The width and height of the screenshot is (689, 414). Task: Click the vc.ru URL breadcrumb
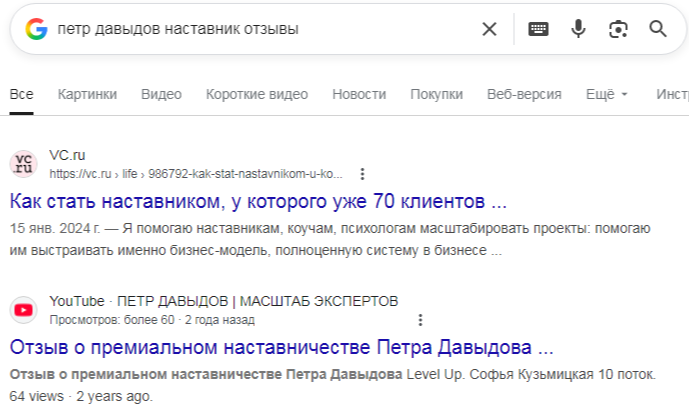(196, 174)
